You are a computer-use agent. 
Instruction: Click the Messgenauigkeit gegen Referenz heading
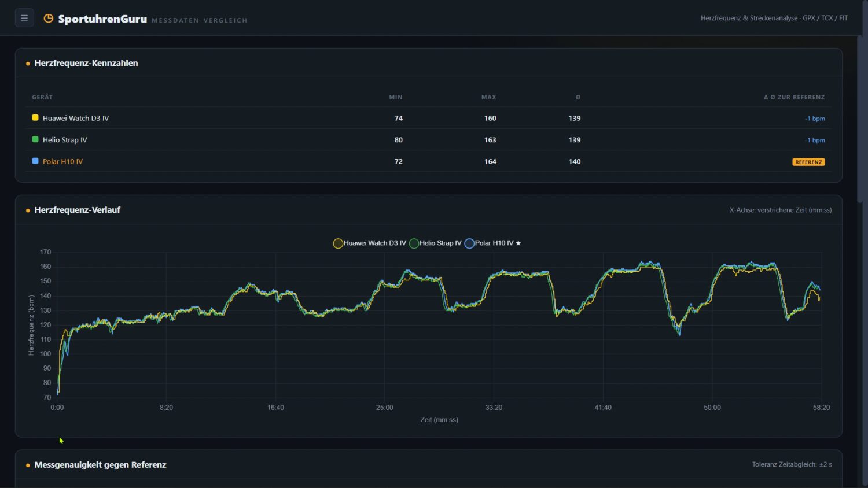100,465
